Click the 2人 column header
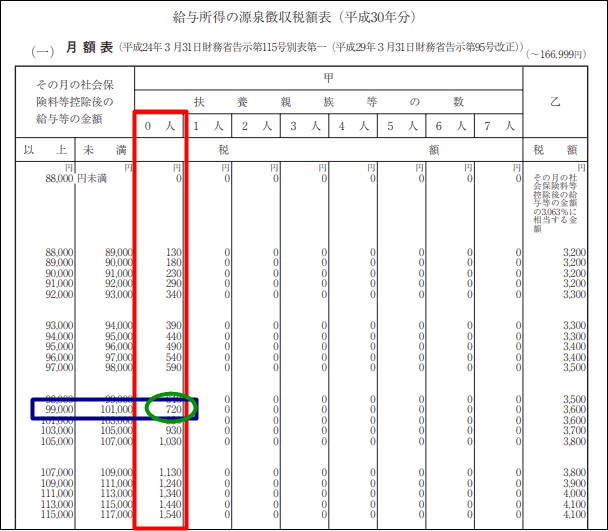Screen dimensions: 608x531 (256, 126)
